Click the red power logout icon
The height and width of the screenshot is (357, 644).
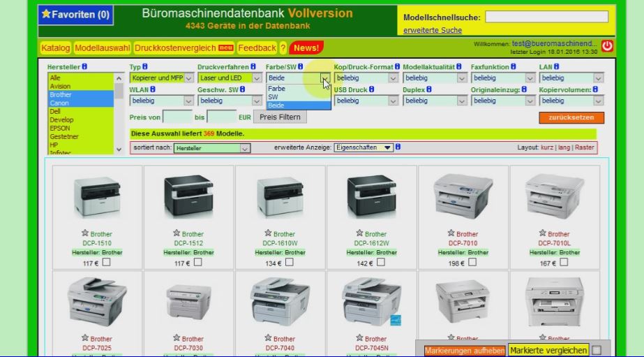(607, 46)
